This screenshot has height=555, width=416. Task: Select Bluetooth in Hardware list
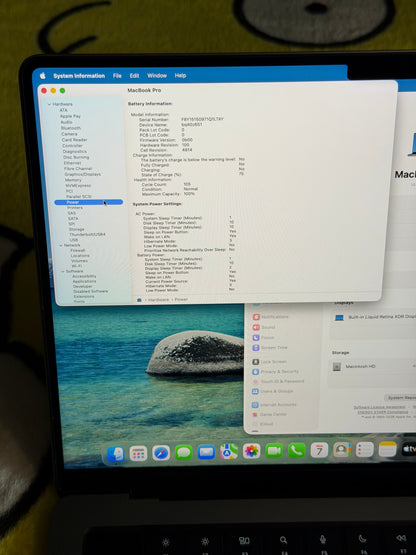tap(71, 128)
